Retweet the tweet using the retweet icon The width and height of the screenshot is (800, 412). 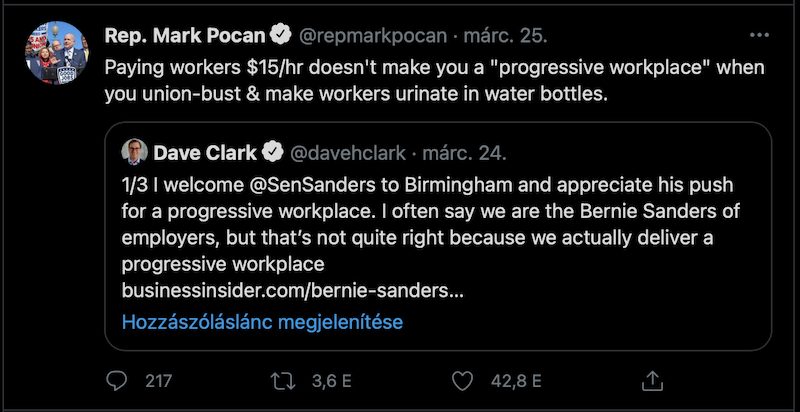point(283,380)
